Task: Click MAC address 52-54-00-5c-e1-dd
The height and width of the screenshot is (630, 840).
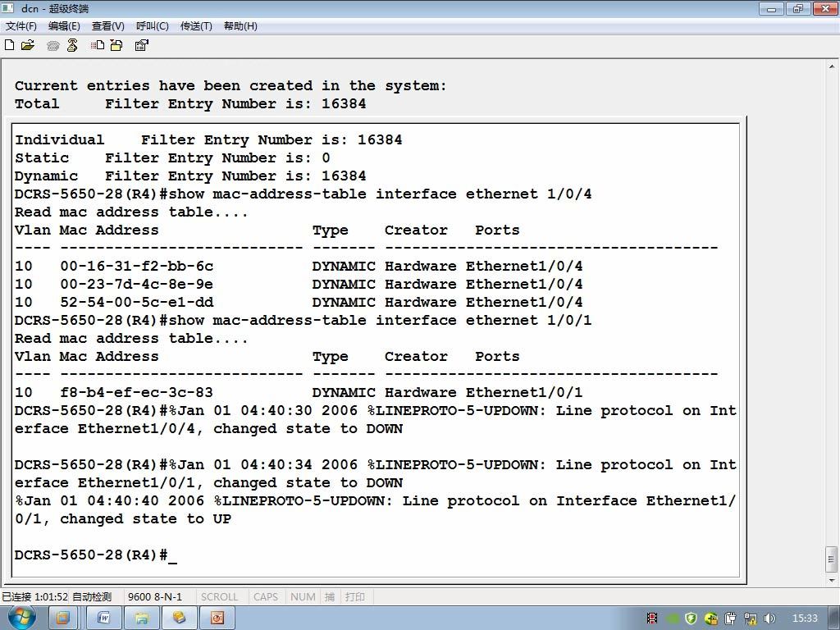Action: click(x=137, y=302)
